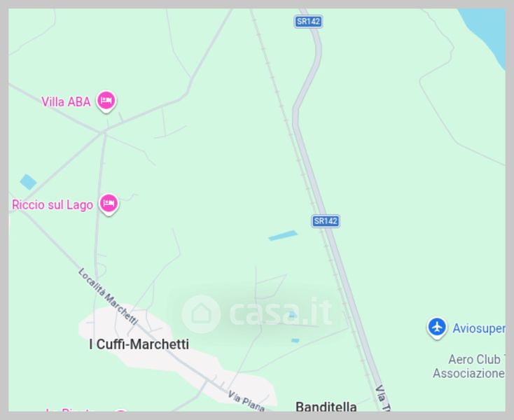Click the casa.it watermark text

tap(281, 312)
